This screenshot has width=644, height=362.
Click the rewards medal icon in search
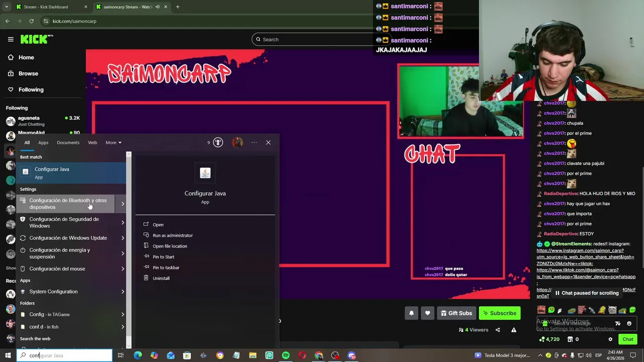pyautogui.click(x=218, y=142)
